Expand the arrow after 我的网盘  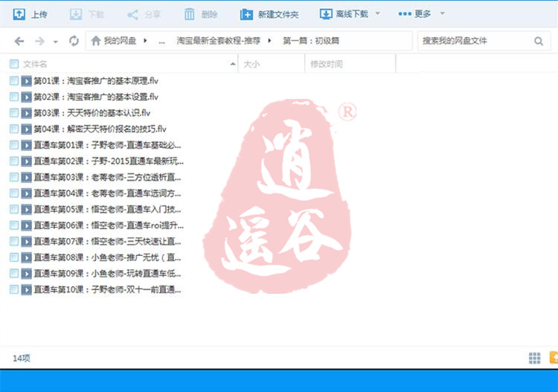pos(145,41)
